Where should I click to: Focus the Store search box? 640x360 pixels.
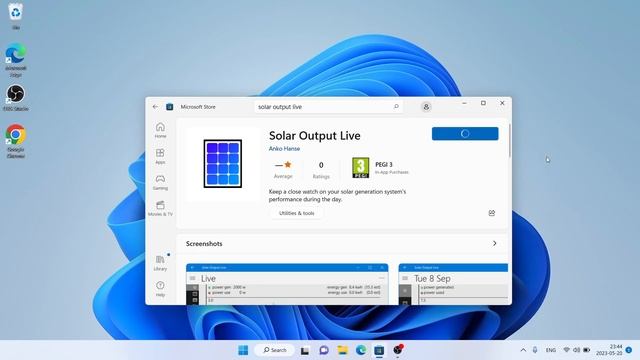click(329, 107)
